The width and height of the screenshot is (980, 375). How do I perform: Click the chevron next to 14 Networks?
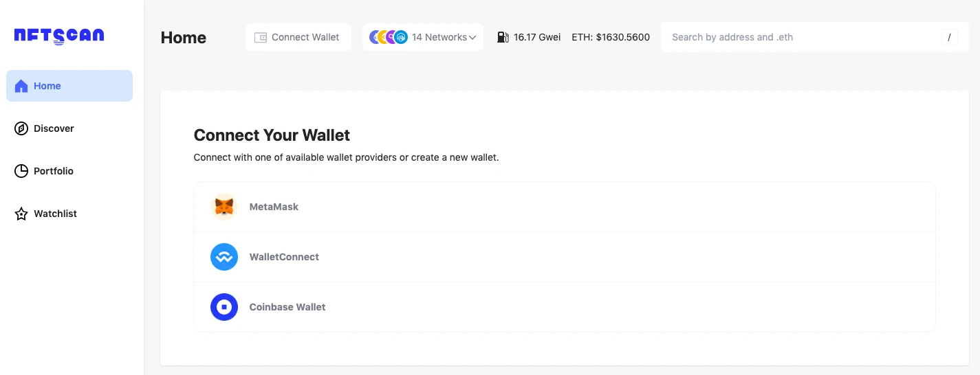pyautogui.click(x=472, y=38)
